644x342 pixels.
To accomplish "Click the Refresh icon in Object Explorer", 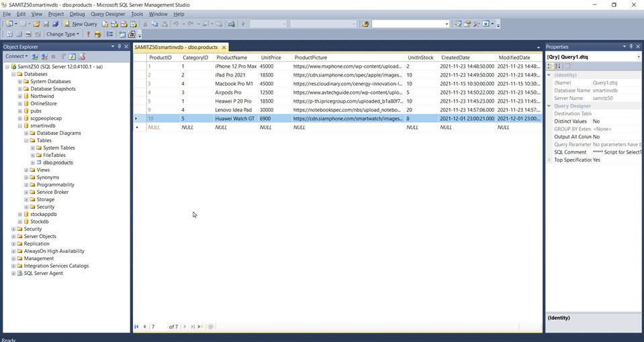I will coord(73,56).
